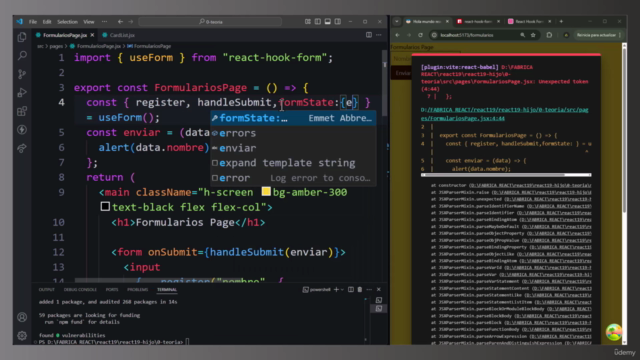
Task: Click the 0-teoria command center search box
Action: click(x=210, y=22)
